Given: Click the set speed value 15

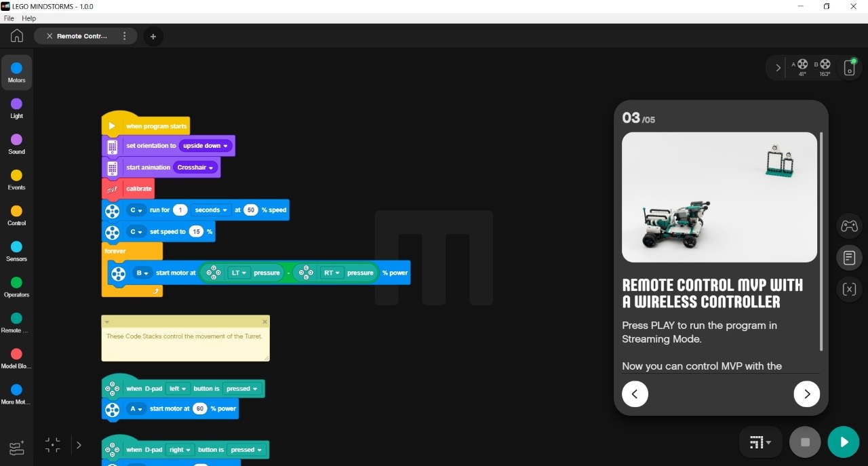Looking at the screenshot, I should pos(197,232).
